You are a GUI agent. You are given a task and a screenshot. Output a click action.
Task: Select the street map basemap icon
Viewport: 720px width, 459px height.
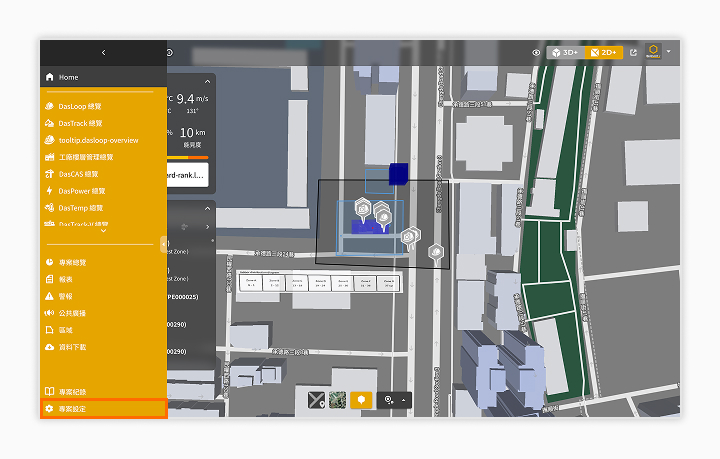click(x=316, y=400)
